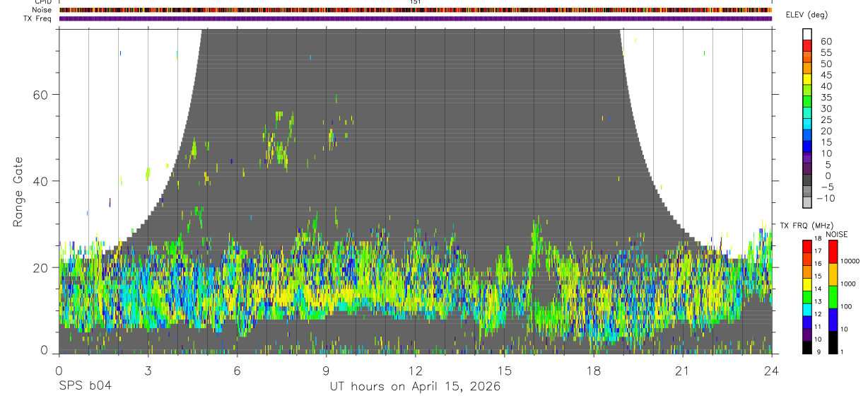Viewport: 868px width, 401px height.
Task: Click hour tick label '12' on time axis
Action: pyautogui.click(x=415, y=371)
